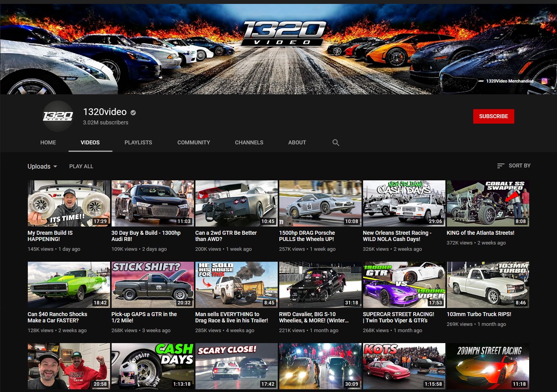The width and height of the screenshot is (557, 392).
Task: Click the Play All button
Action: pyautogui.click(x=81, y=166)
